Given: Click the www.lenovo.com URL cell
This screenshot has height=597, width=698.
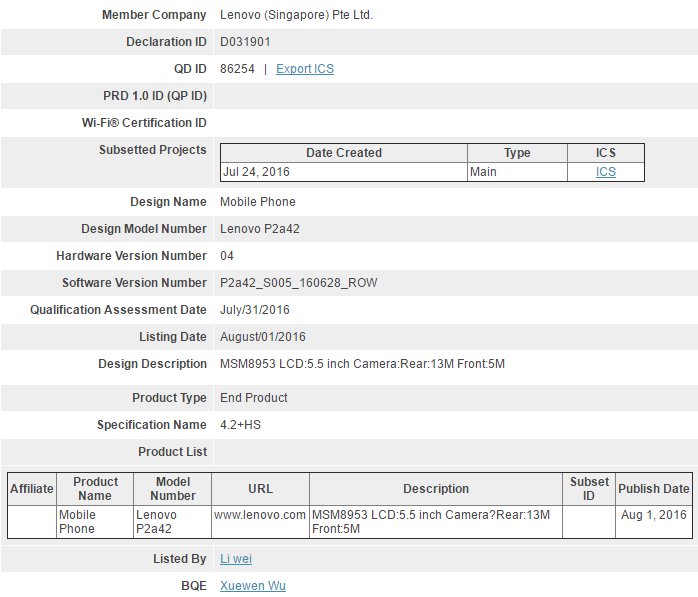Looking at the screenshot, I should [260, 515].
